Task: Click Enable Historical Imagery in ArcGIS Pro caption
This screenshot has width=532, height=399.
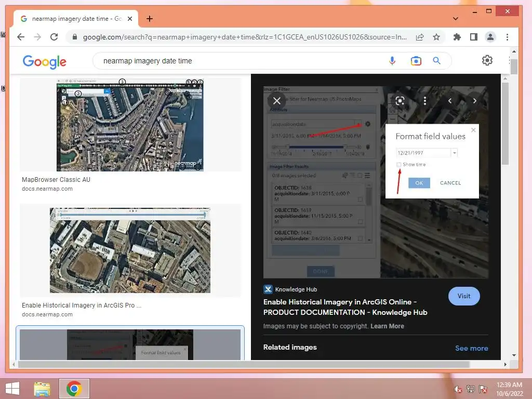Action: click(x=82, y=305)
